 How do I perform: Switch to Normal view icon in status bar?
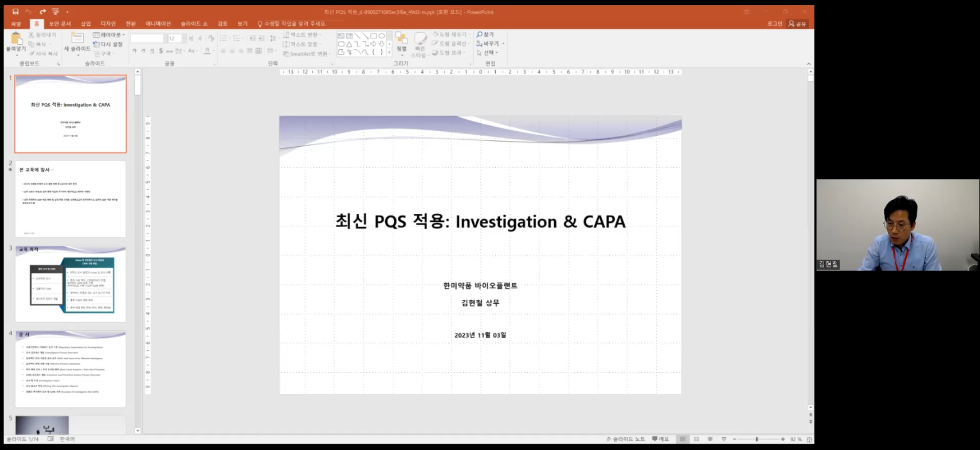[x=683, y=439]
